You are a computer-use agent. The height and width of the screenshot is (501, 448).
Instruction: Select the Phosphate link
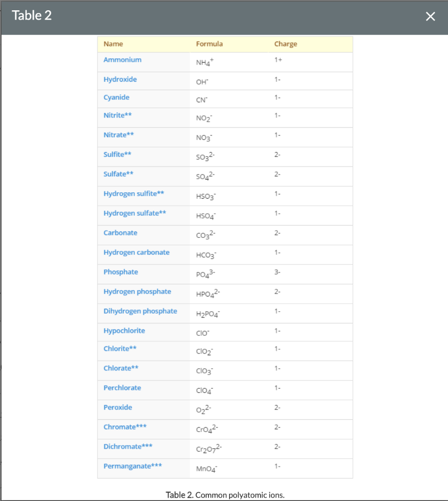120,272
